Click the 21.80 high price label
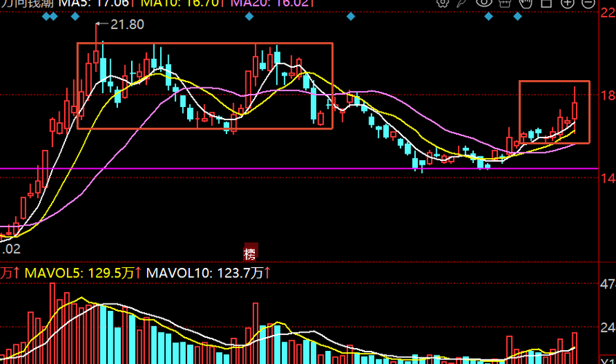The width and height of the screenshot is (616, 364). (127, 24)
